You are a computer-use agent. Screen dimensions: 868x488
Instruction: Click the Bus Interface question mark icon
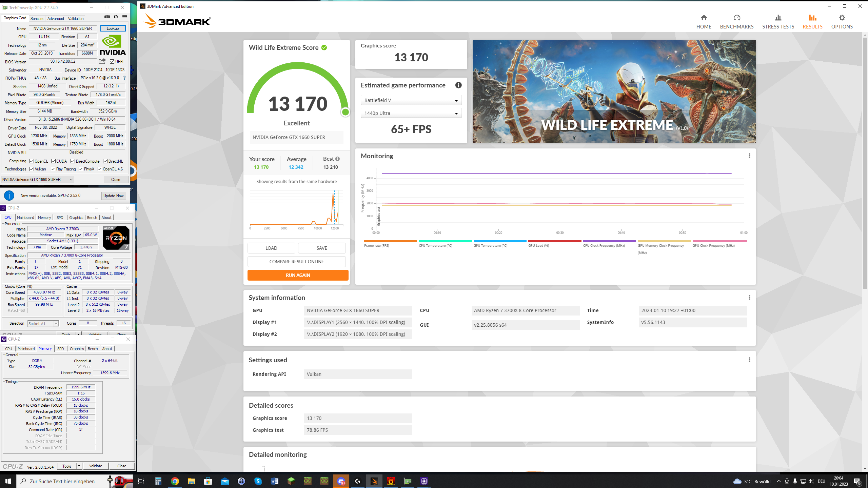(124, 78)
